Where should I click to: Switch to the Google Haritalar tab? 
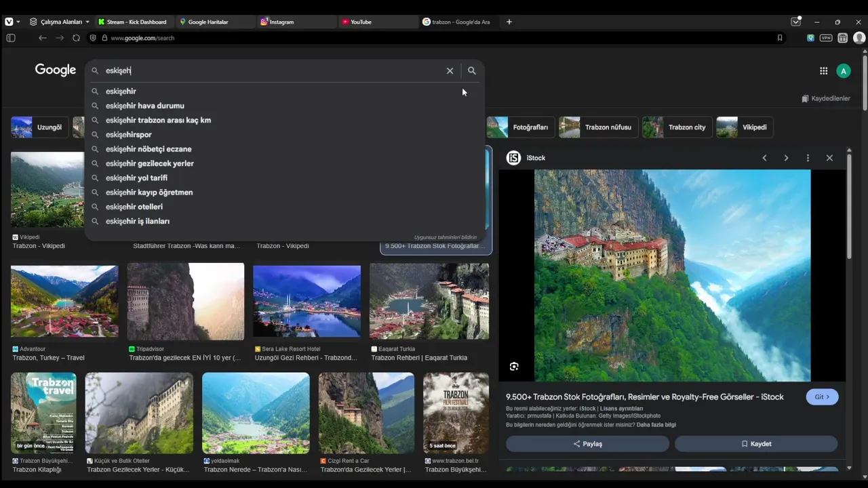click(x=216, y=22)
